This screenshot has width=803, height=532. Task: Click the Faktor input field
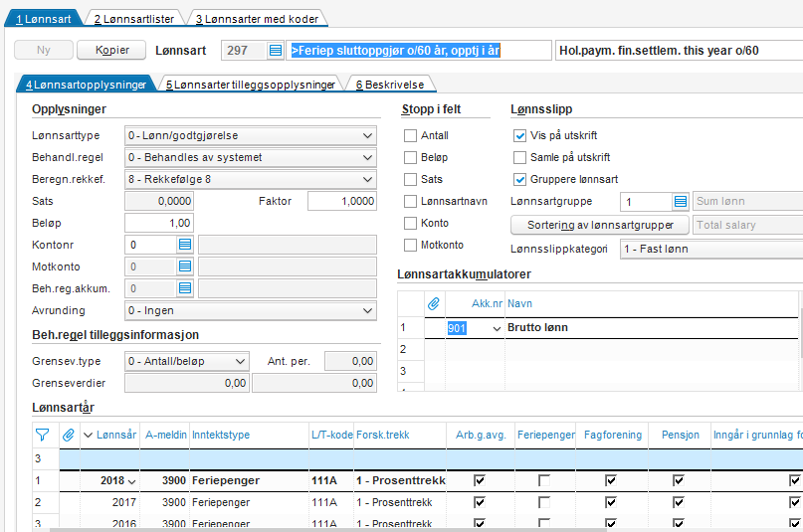342,202
